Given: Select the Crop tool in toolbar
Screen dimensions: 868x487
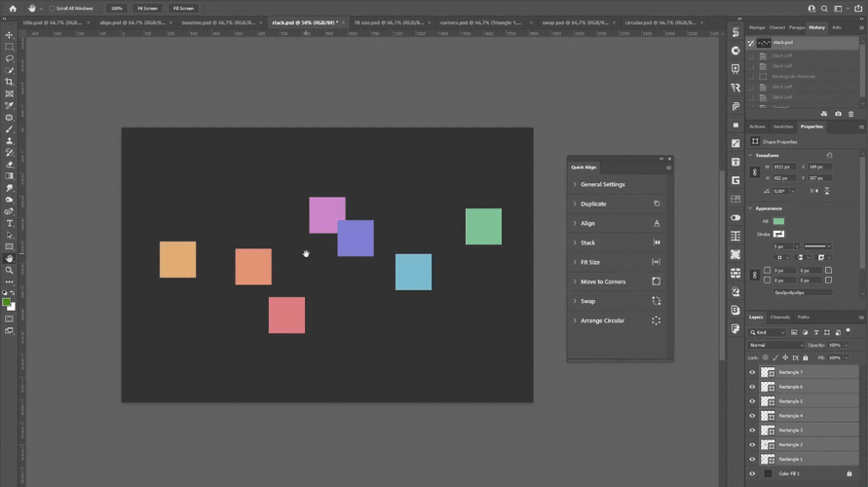Looking at the screenshot, I should click(x=10, y=82).
